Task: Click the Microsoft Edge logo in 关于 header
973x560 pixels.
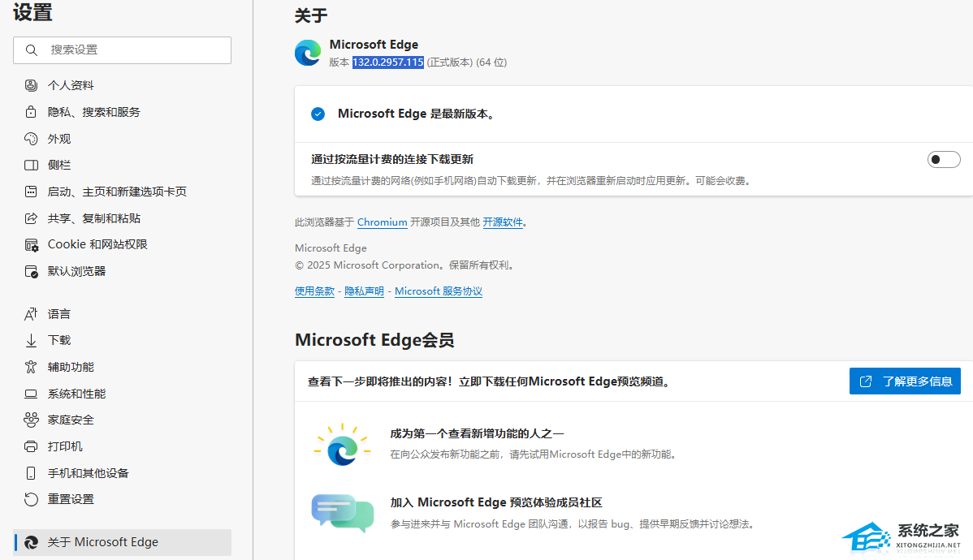Action: tap(308, 53)
